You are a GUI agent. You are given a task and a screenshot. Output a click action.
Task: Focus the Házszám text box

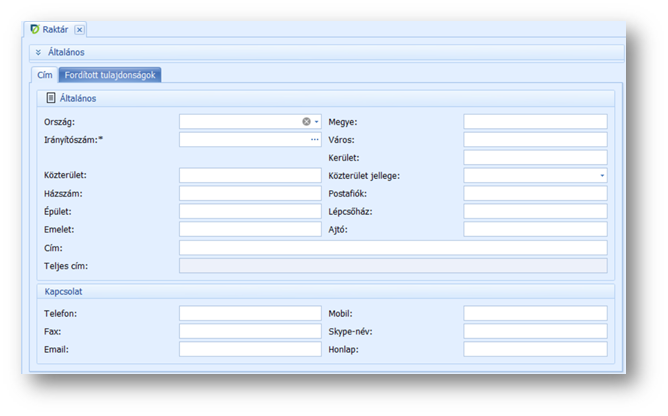pos(250,194)
